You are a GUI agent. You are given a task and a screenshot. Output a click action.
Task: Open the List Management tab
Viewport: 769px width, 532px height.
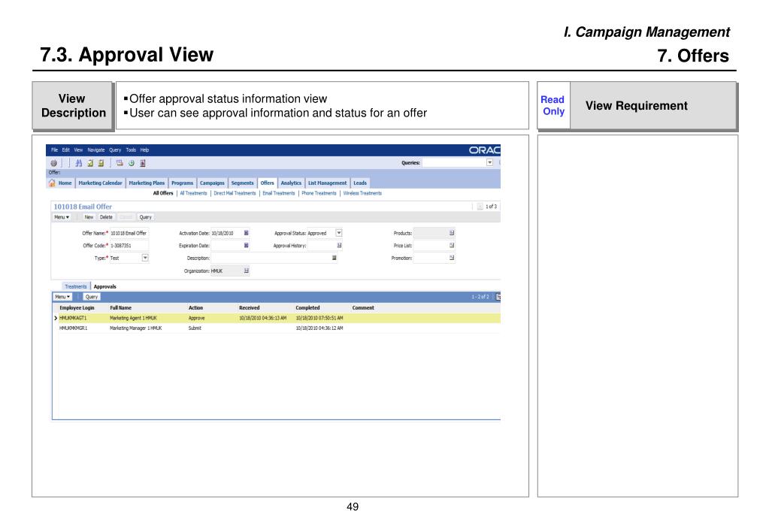[327, 183]
